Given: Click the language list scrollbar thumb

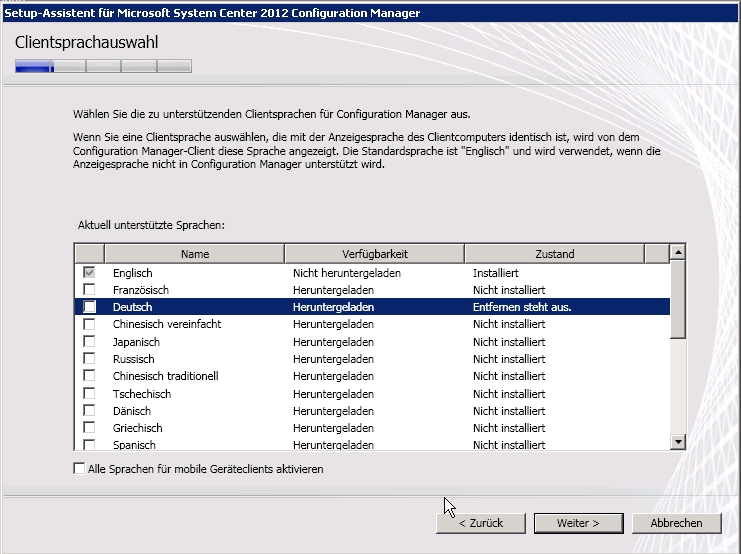Looking at the screenshot, I should (x=678, y=300).
